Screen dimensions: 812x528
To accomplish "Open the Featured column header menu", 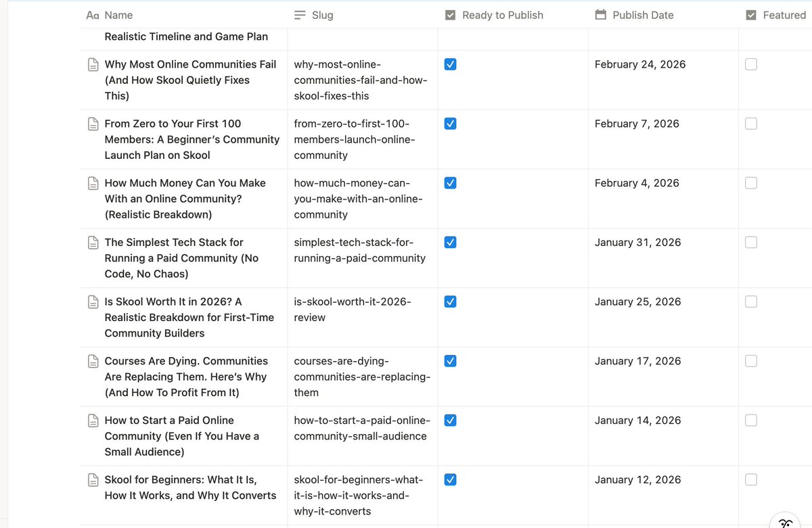I will (775, 15).
